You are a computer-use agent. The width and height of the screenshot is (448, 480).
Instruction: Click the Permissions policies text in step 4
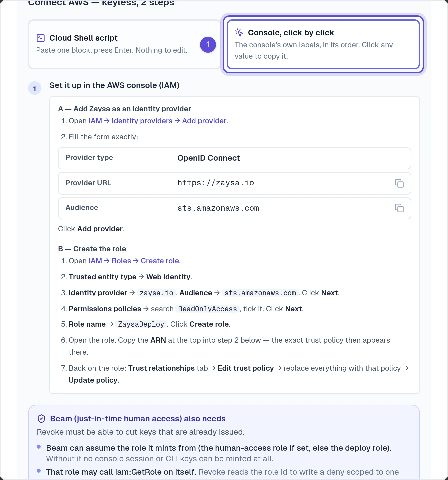[x=105, y=309]
